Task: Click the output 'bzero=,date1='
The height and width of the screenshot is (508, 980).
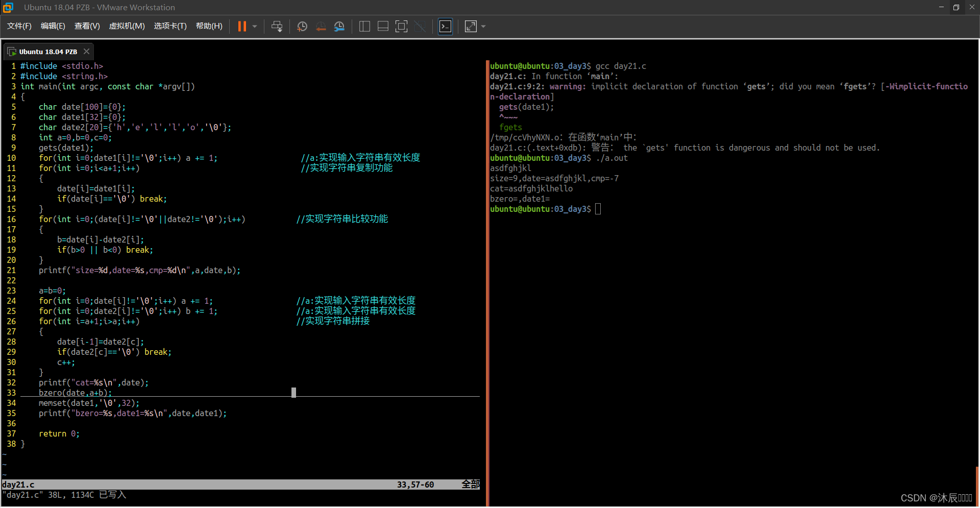Action: tap(520, 199)
